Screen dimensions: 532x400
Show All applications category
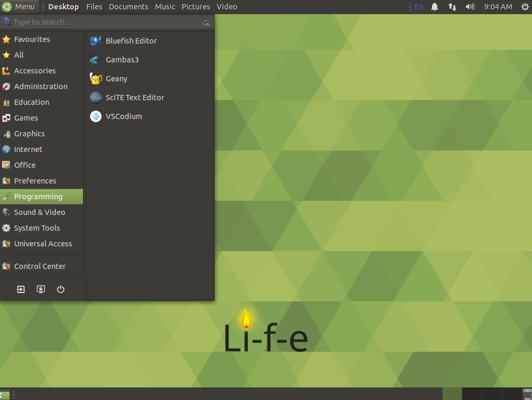(41, 55)
